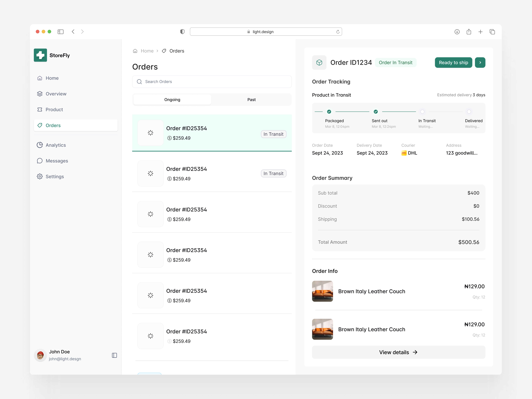Collapse the sidebar using the panel toggle near John Doe

[x=115, y=355]
